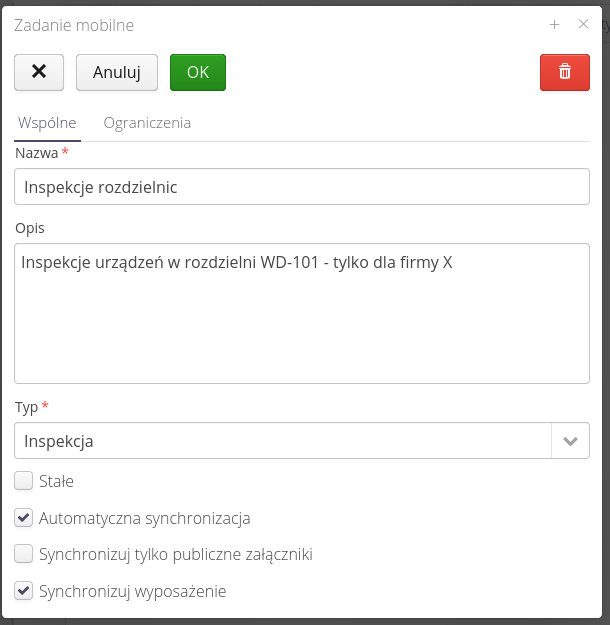Image resolution: width=610 pixels, height=625 pixels.
Task: Confirm with the green OK button
Action: (198, 72)
